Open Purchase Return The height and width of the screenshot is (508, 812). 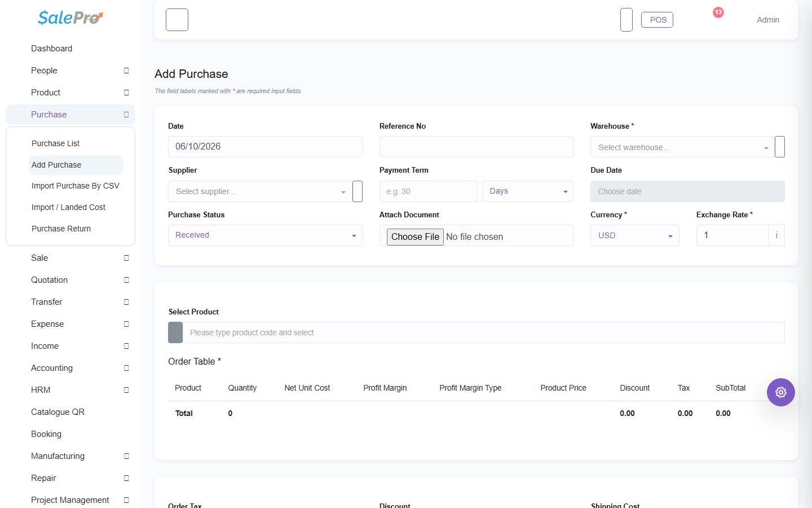tap(76, 229)
